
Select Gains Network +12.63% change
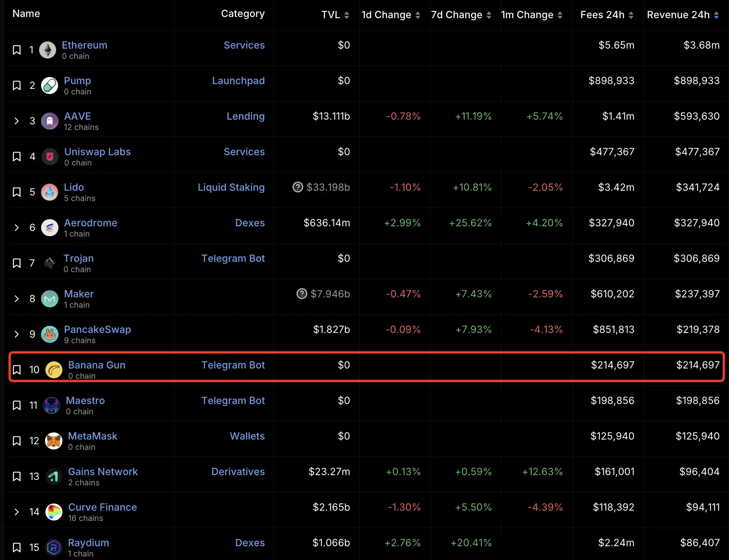coord(543,472)
